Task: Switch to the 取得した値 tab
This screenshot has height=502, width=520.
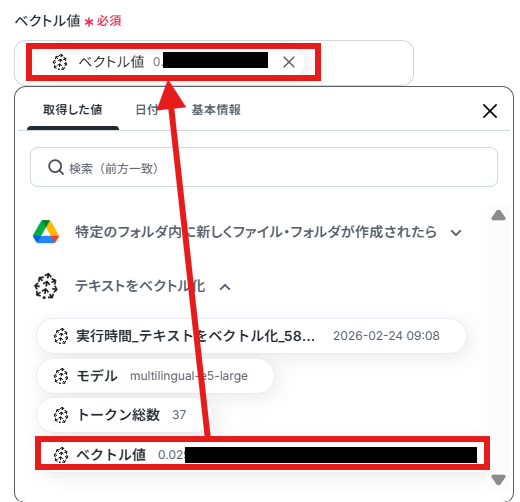Action: (x=73, y=110)
